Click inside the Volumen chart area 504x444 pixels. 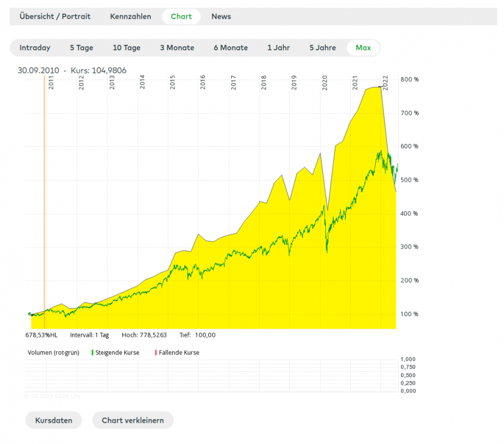pos(213,375)
